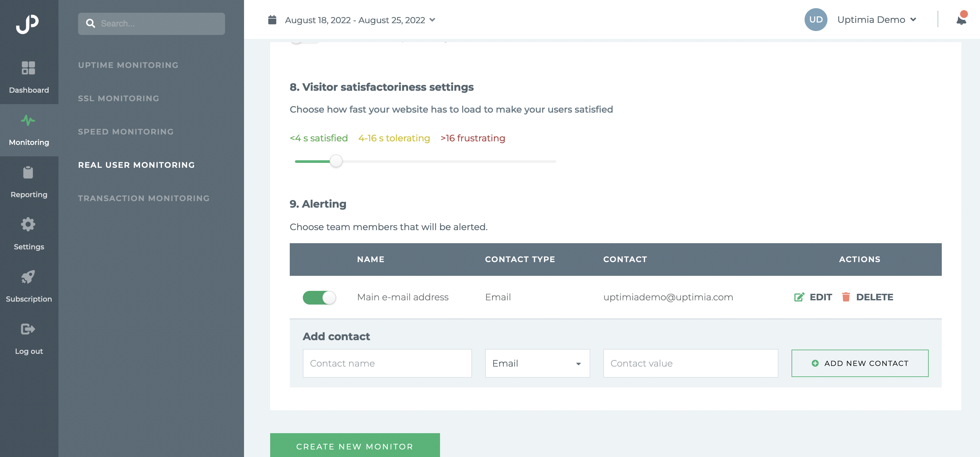980x457 pixels.
Task: Open the Uptimia Demo account menu
Action: (877, 20)
